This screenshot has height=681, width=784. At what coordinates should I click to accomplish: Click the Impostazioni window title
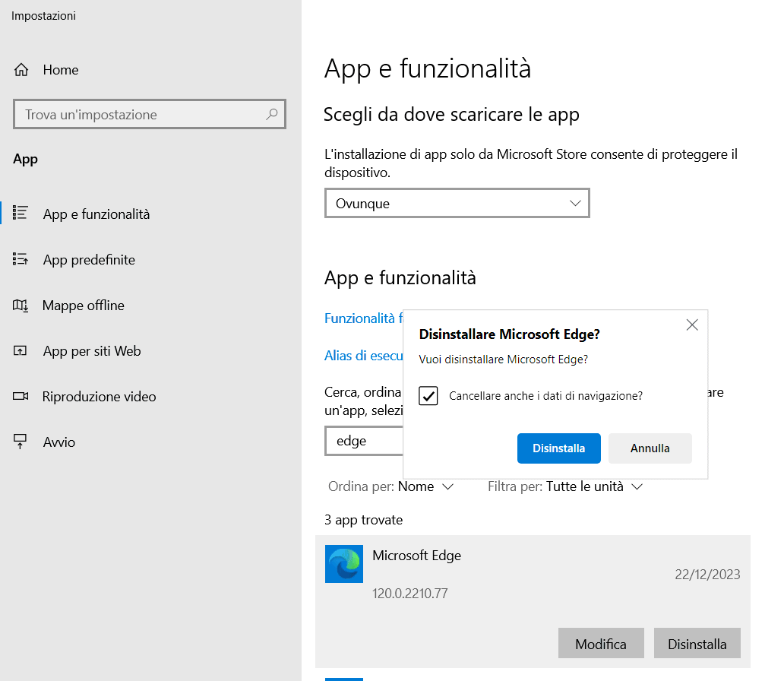[43, 15]
